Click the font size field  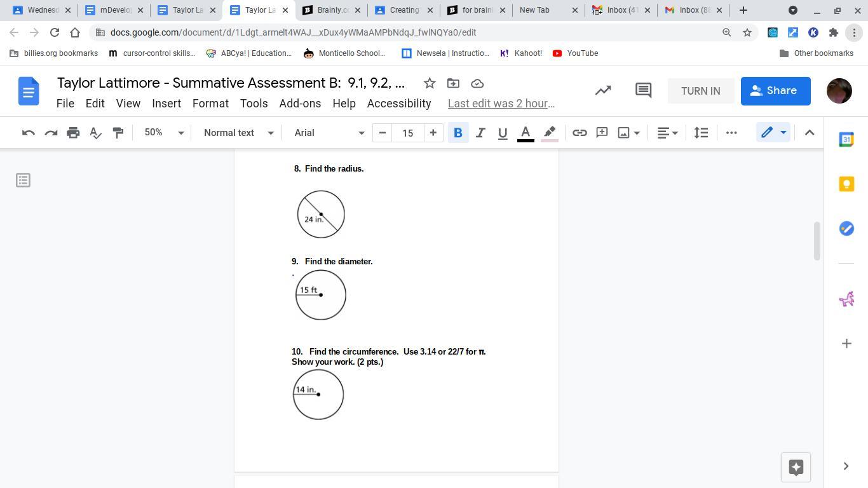click(407, 133)
